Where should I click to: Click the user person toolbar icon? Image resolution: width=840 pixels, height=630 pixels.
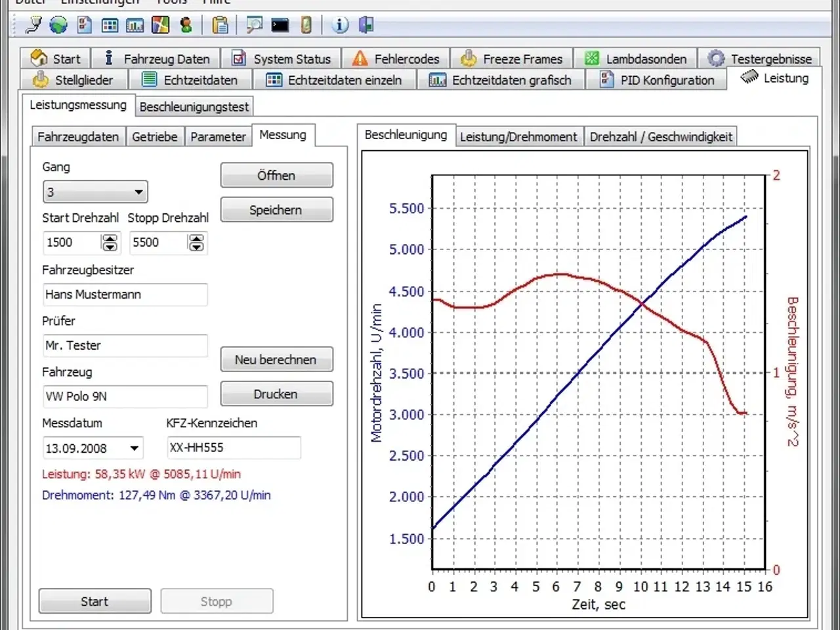point(186,26)
